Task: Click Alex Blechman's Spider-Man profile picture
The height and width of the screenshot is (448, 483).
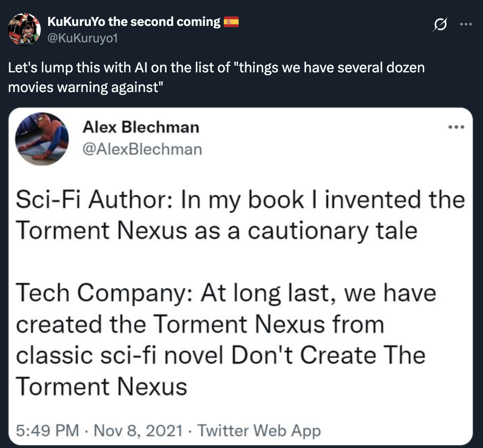Action: pyautogui.click(x=42, y=139)
